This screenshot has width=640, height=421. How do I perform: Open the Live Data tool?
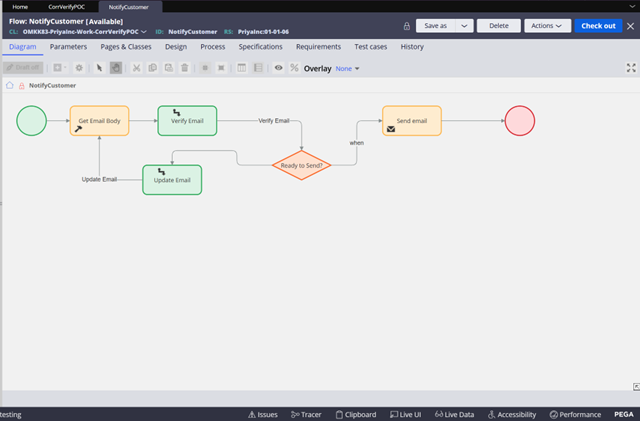(x=454, y=414)
